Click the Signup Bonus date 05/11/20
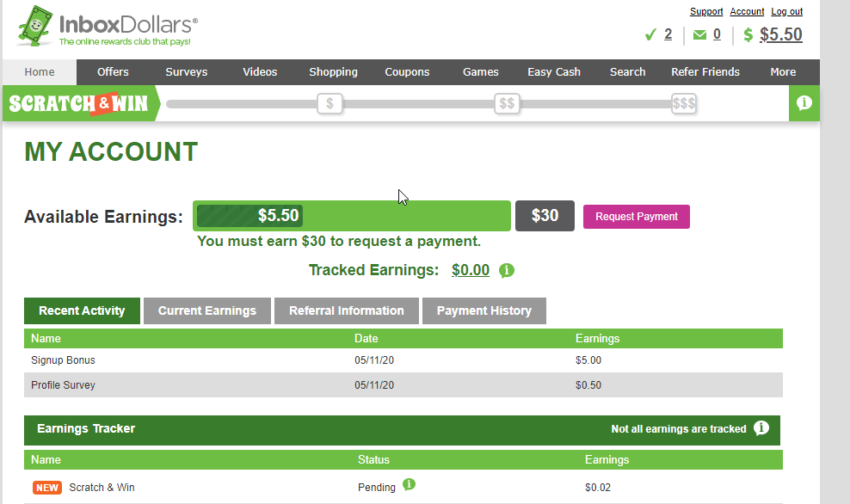 tap(374, 360)
